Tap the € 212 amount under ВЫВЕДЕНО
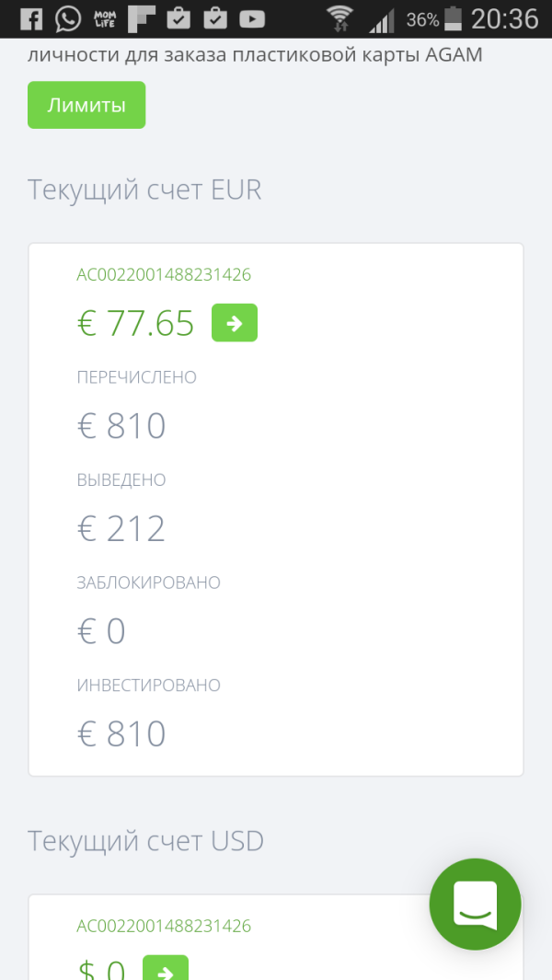 pos(121,529)
